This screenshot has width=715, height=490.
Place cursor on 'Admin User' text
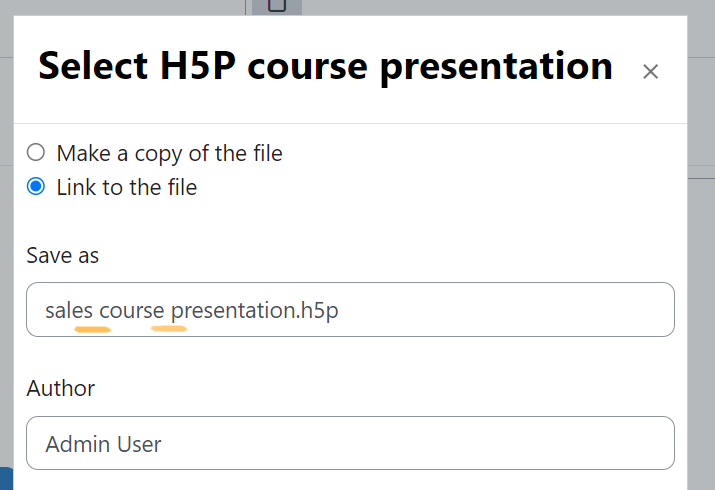tap(104, 444)
